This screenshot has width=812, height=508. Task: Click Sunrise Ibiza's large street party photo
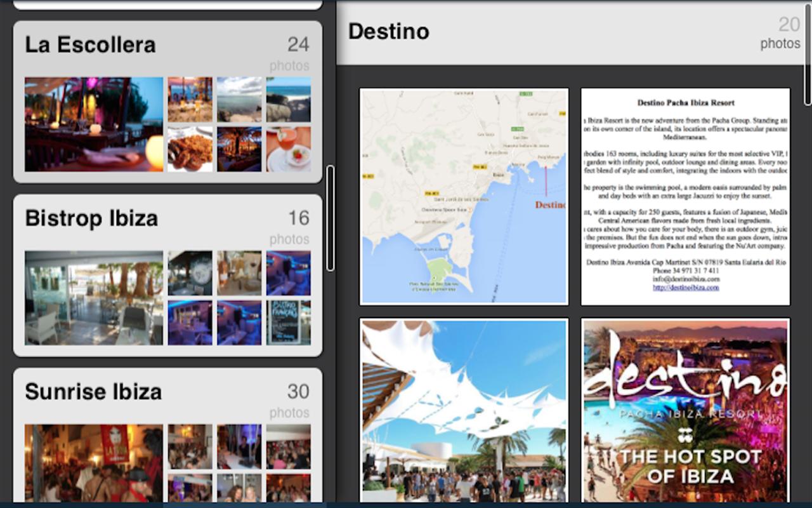94,462
